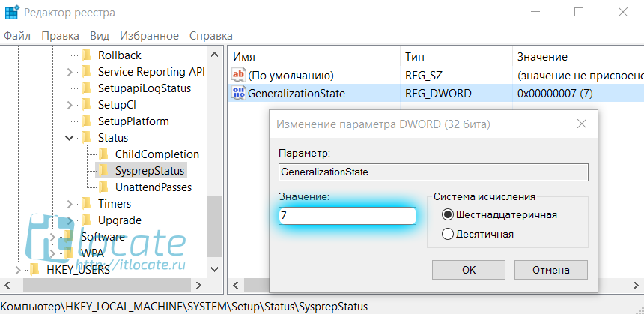Click the Rollback folder icon
Image resolution: width=644 pixels, height=314 pixels.
tap(86, 55)
